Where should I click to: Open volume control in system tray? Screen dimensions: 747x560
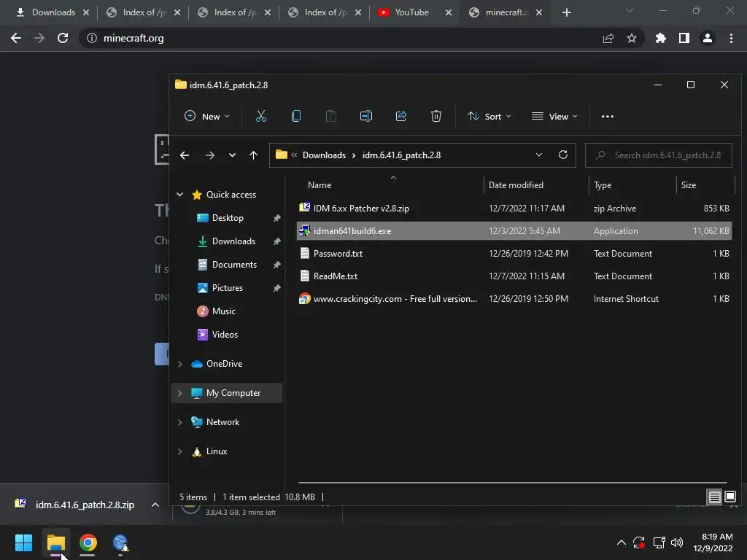tap(676, 542)
